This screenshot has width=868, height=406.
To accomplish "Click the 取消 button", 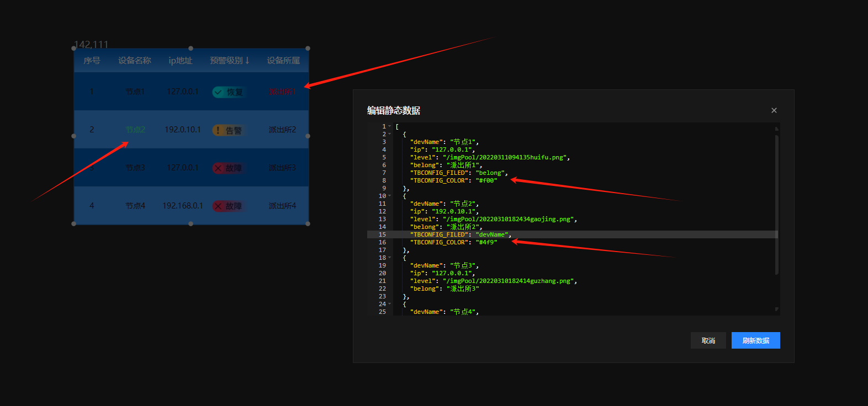I will click(x=708, y=340).
